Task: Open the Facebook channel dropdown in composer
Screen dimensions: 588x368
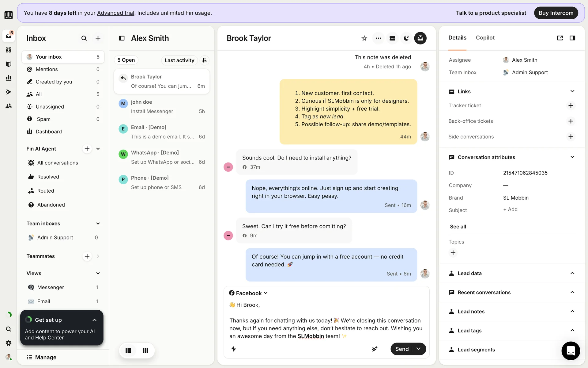Action: (x=248, y=293)
